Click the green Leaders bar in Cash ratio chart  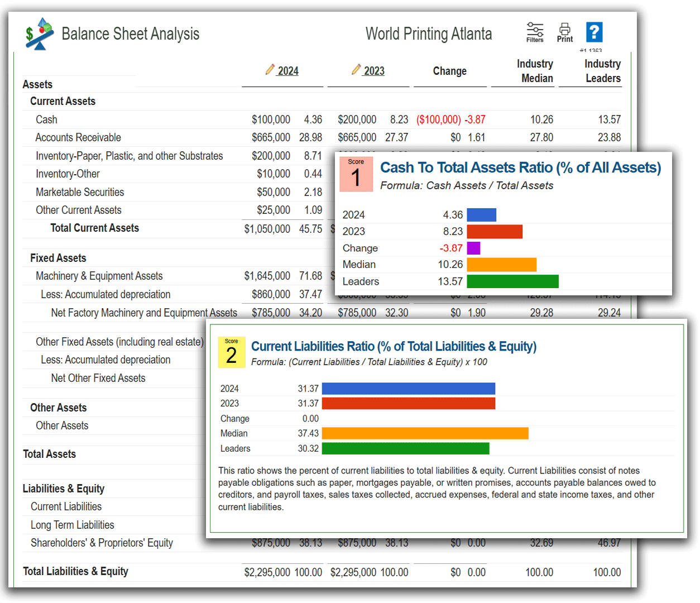click(513, 281)
